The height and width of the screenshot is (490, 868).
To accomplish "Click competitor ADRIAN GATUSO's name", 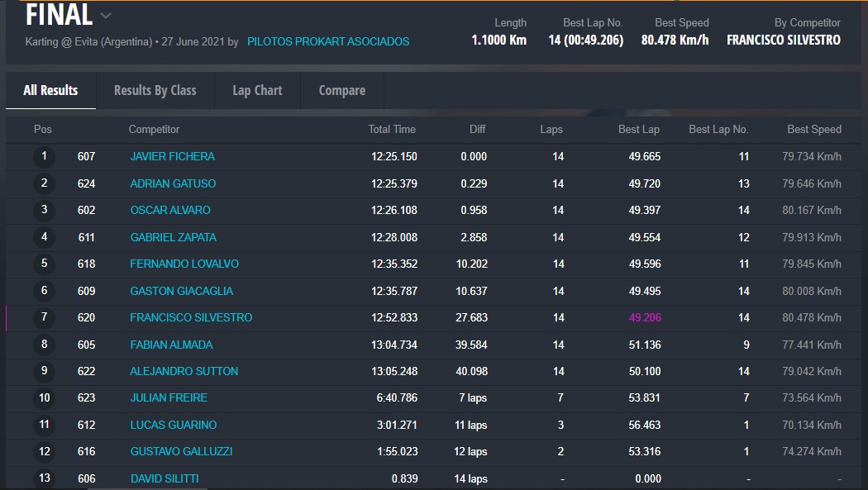I will click(173, 183).
